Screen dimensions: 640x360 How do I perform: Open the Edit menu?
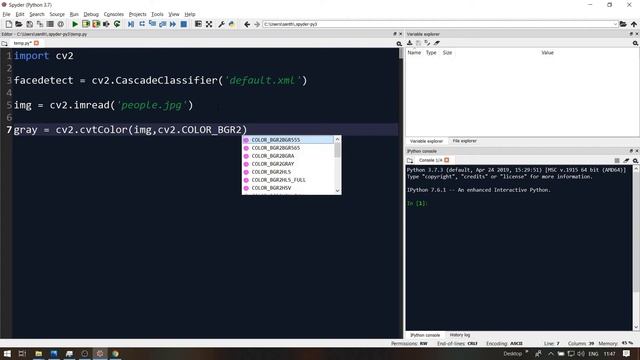20,14
